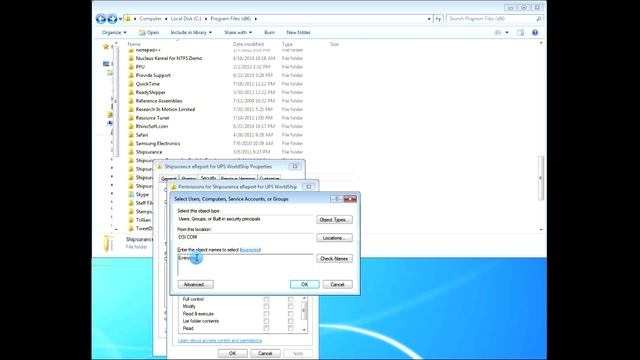Tick Deny checkbox for Read & execute
This screenshot has width=640, height=360.
click(291, 314)
